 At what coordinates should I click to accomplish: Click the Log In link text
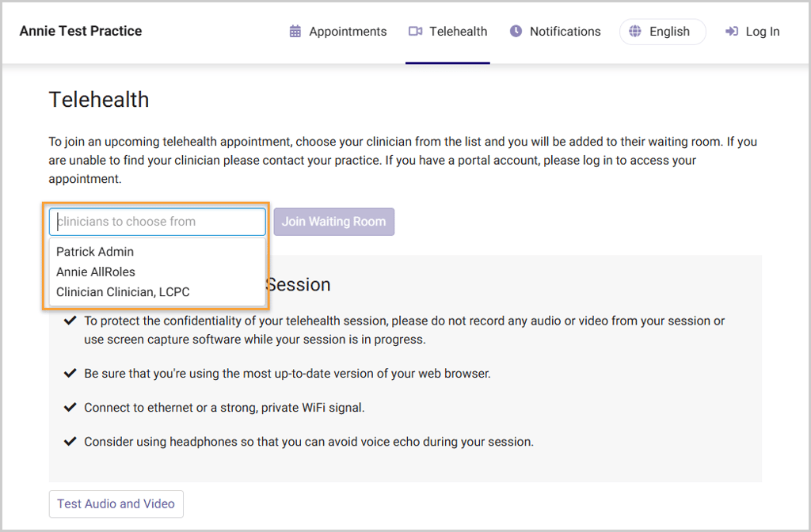pyautogui.click(x=763, y=32)
